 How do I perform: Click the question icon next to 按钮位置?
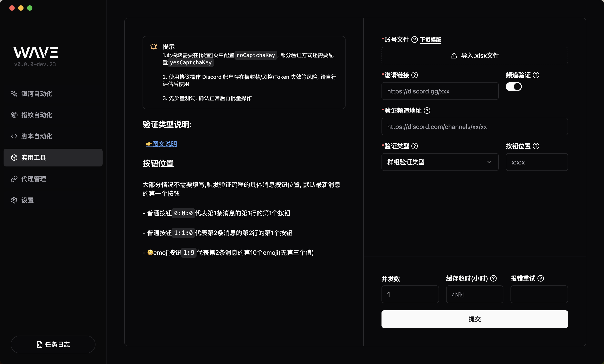point(536,146)
